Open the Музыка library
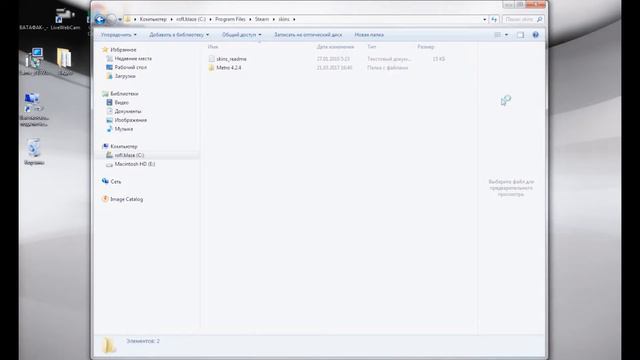Screen dimensions: 640x360 point(124,129)
